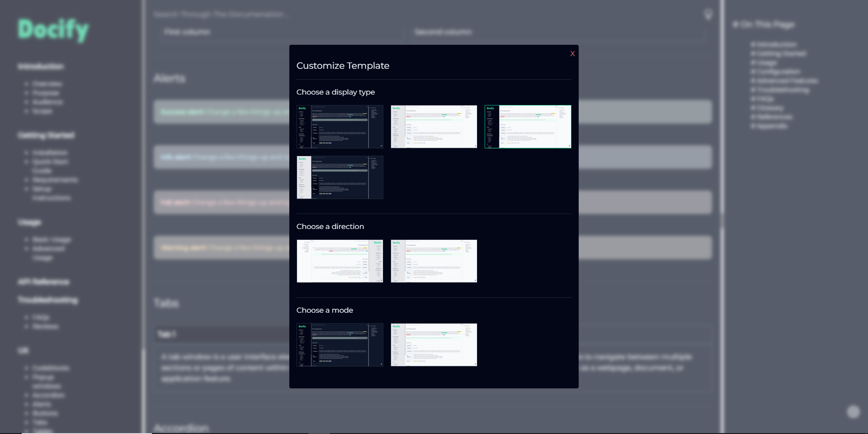The image size is (868, 434).
Task: Choose the bottom-row display type option
Action: coord(340,177)
